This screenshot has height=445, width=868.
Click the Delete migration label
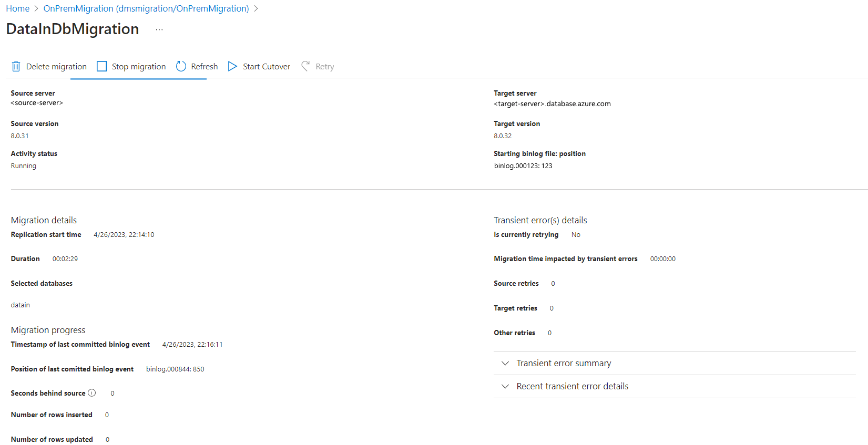coord(56,67)
